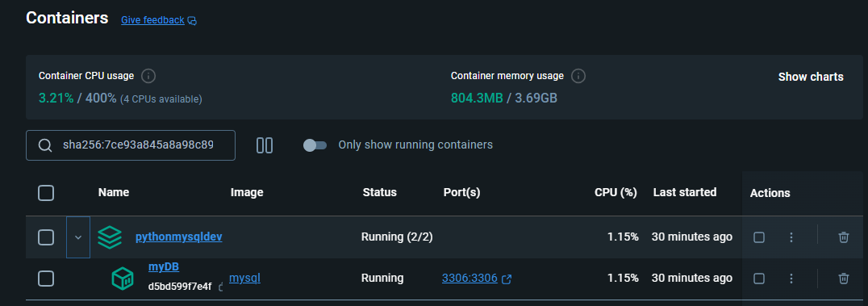Image resolution: width=868 pixels, height=306 pixels.
Task: Open more actions menu for pythonmysqldev
Action: [x=791, y=237]
